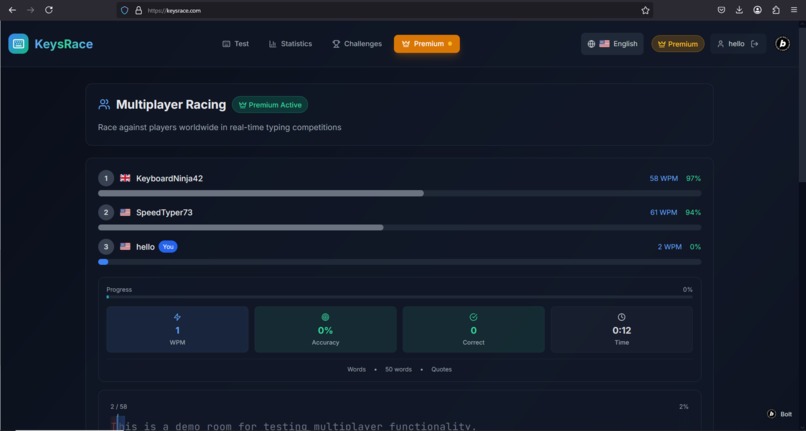
Task: Click the Progress label text
Action: click(x=119, y=290)
